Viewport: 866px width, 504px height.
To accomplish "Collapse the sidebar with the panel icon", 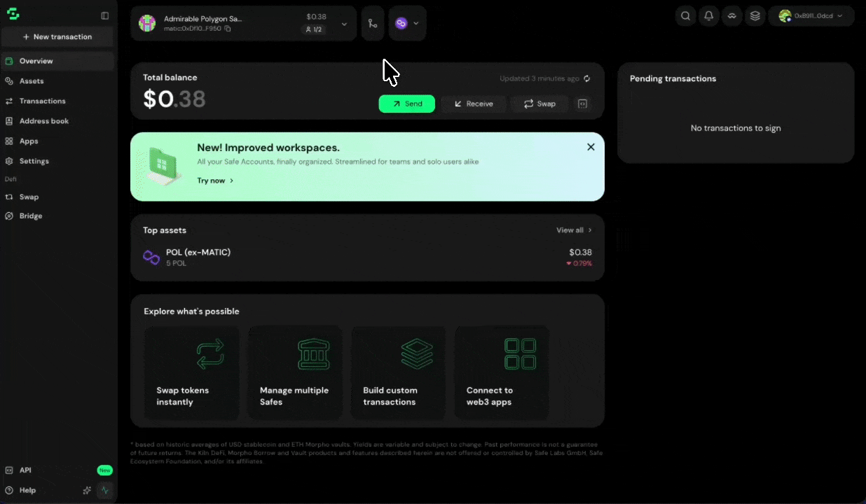I will [105, 15].
